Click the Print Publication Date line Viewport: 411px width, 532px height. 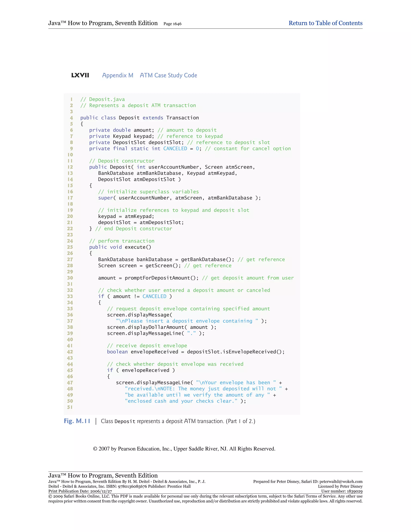click(x=80, y=491)
